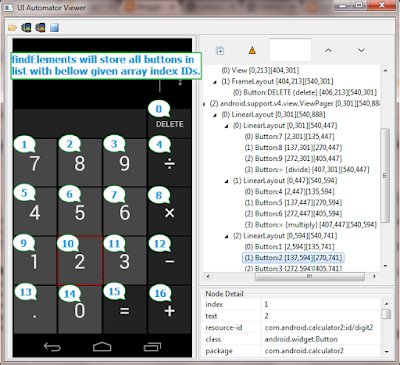Select the multiply Button tree row
The height and width of the screenshot is (365, 400).
tap(310, 225)
